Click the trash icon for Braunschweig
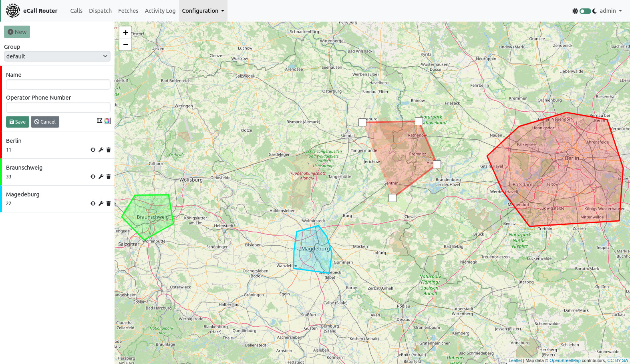Viewport: 630px width, 364px height. coord(109,177)
